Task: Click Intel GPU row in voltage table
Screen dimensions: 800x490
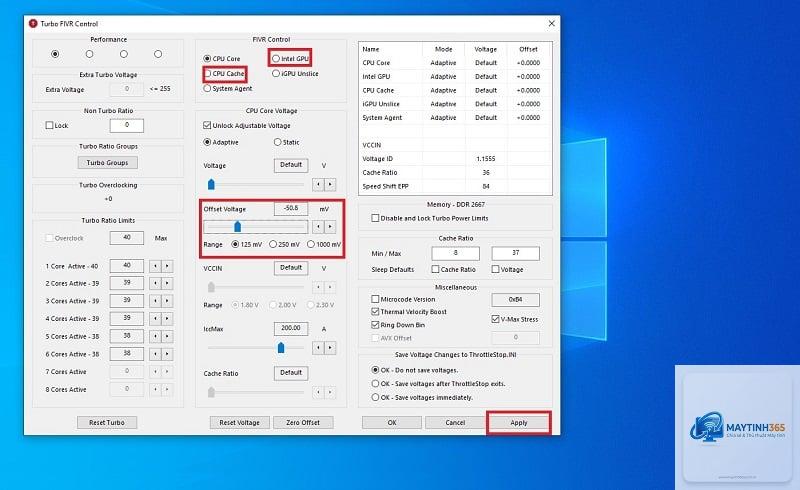Action: tap(455, 77)
